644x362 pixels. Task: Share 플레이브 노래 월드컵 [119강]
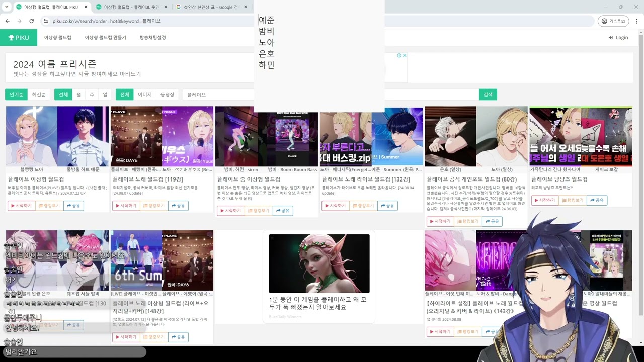[179, 206]
